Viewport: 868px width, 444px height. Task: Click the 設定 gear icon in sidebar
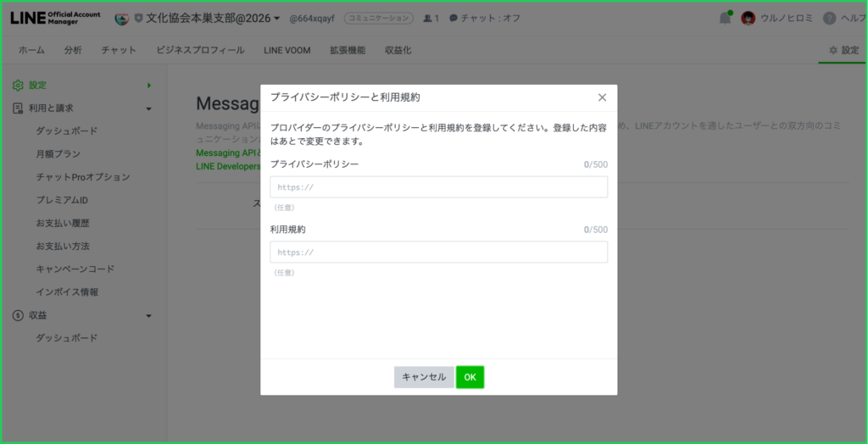point(18,86)
